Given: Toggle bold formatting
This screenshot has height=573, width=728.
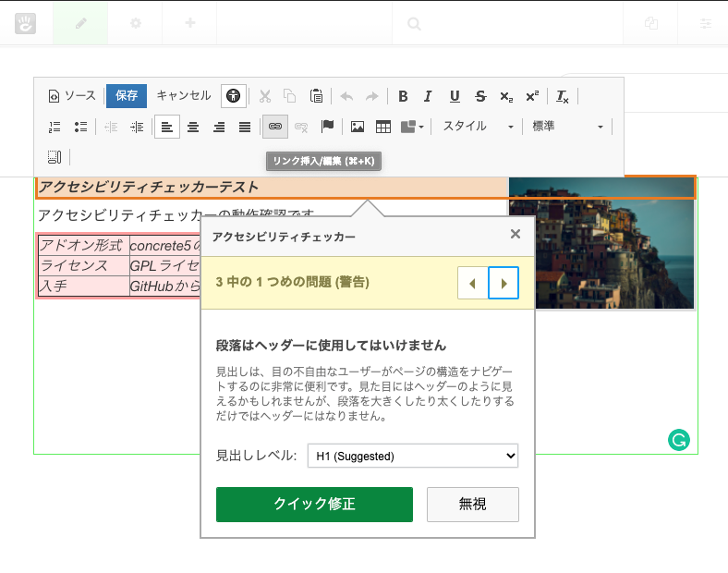Looking at the screenshot, I should [x=403, y=96].
